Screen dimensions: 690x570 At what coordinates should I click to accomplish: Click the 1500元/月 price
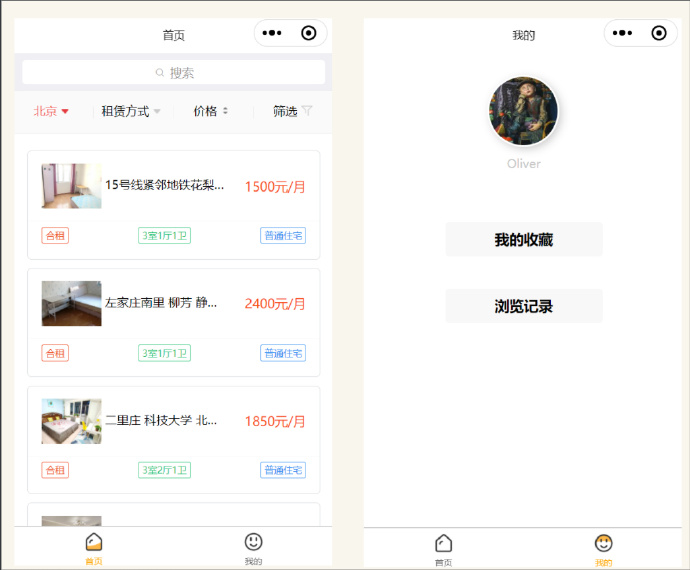click(275, 187)
